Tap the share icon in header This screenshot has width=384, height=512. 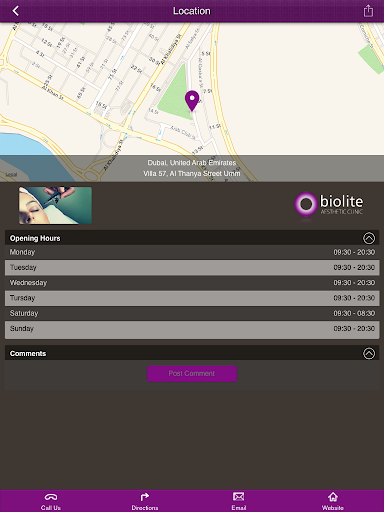pos(368,11)
